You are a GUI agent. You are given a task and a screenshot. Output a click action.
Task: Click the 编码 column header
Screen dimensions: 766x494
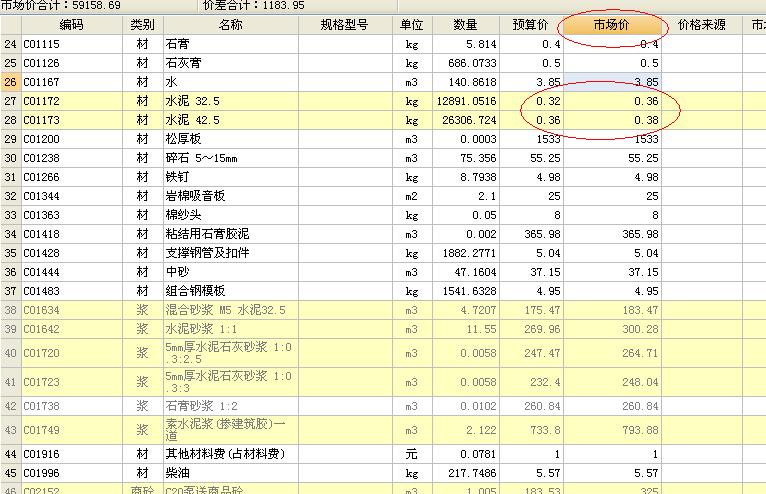[x=72, y=24]
